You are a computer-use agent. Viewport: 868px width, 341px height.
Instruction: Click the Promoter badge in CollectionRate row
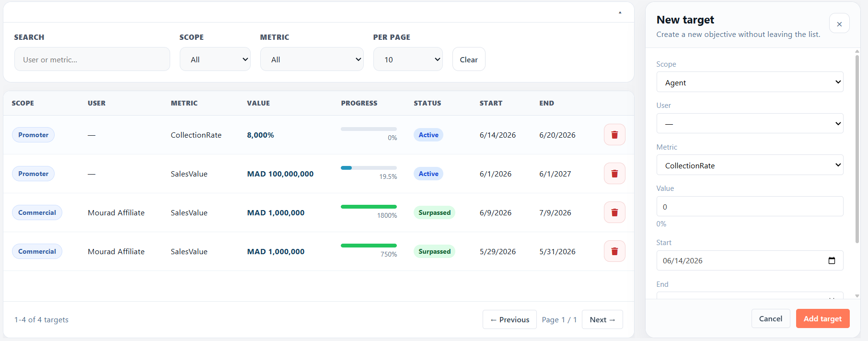pos(33,135)
